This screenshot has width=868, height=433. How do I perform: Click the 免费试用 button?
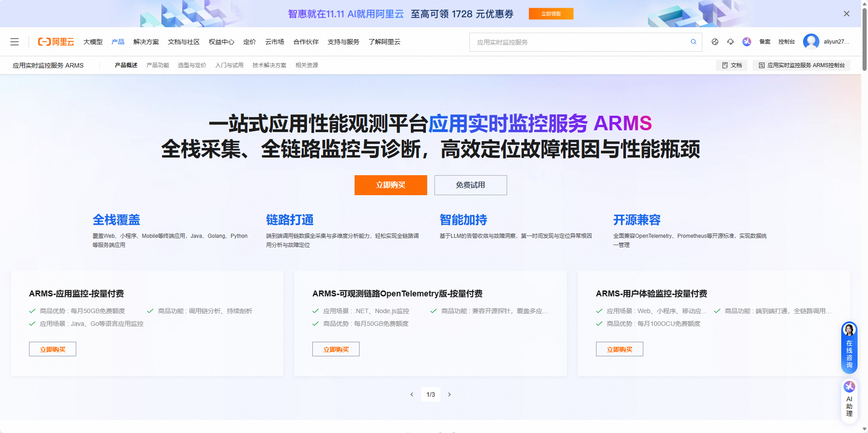click(471, 185)
